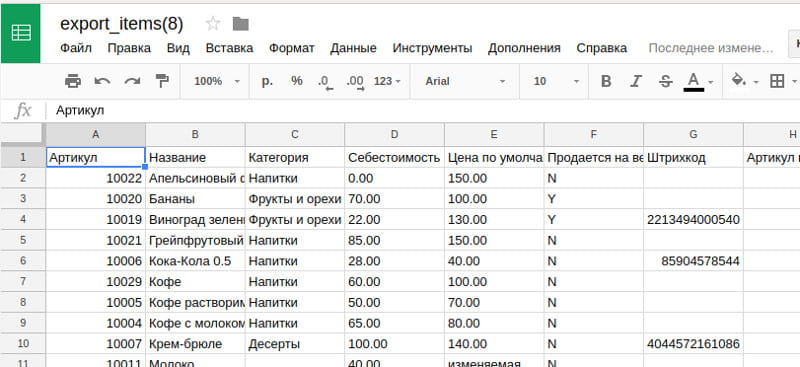Select the Десерты category cell
This screenshot has height=367, width=800.
295,344
